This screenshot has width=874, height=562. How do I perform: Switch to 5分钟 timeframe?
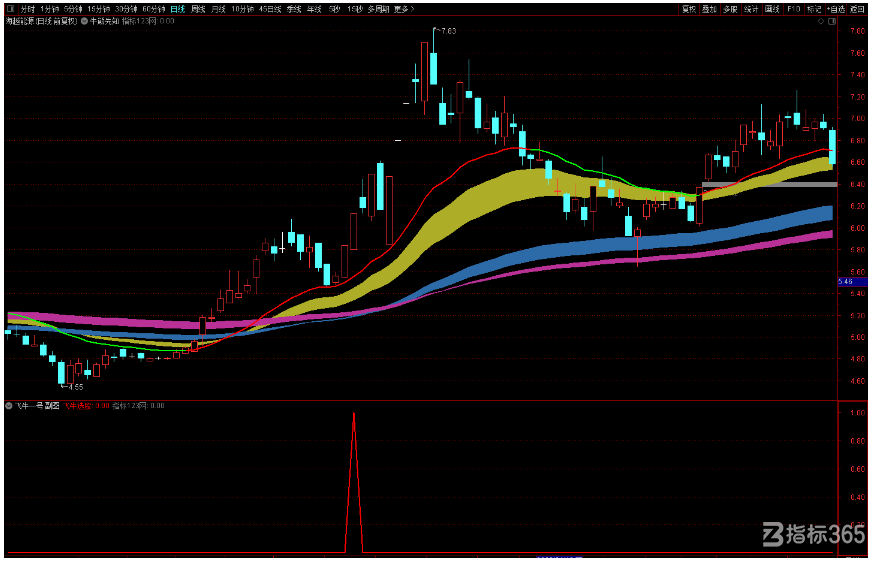pyautogui.click(x=73, y=9)
